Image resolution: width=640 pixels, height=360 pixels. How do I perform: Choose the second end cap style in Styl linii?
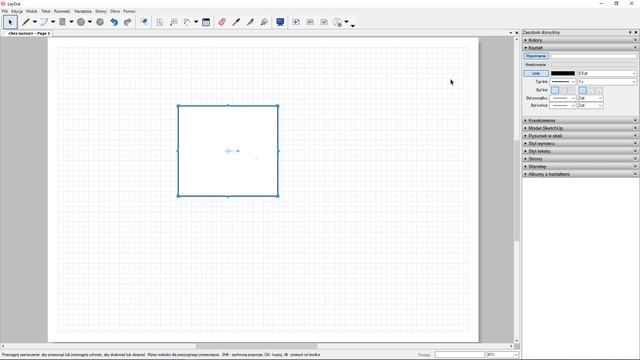tap(591, 90)
